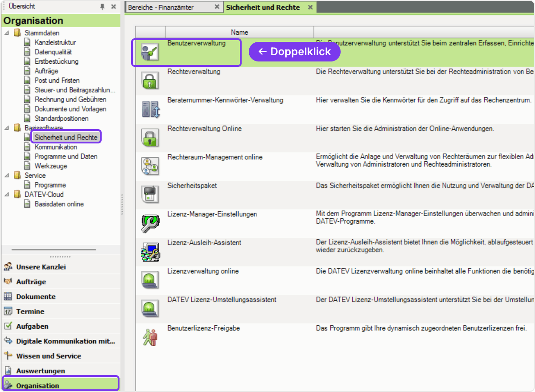This screenshot has height=392, width=535.
Task: Click the document icon beside Datenqualität
Action: (x=28, y=52)
